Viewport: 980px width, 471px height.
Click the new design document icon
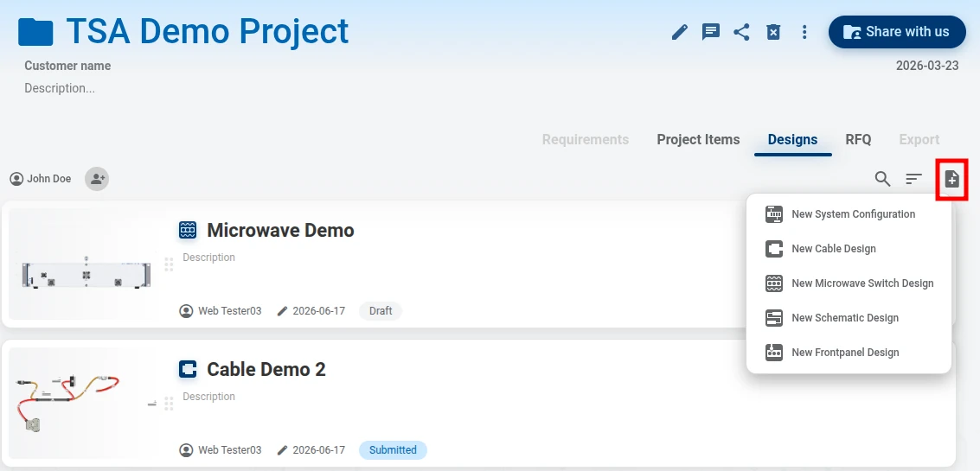(x=951, y=179)
